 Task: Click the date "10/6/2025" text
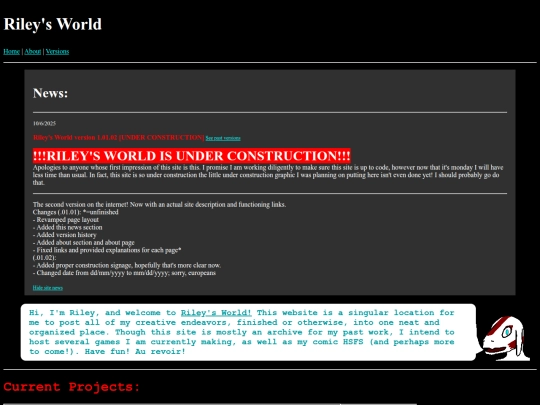point(44,123)
